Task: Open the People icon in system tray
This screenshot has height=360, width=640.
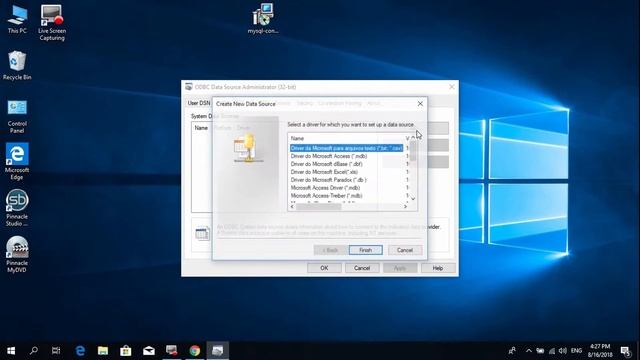Action: click(512, 351)
